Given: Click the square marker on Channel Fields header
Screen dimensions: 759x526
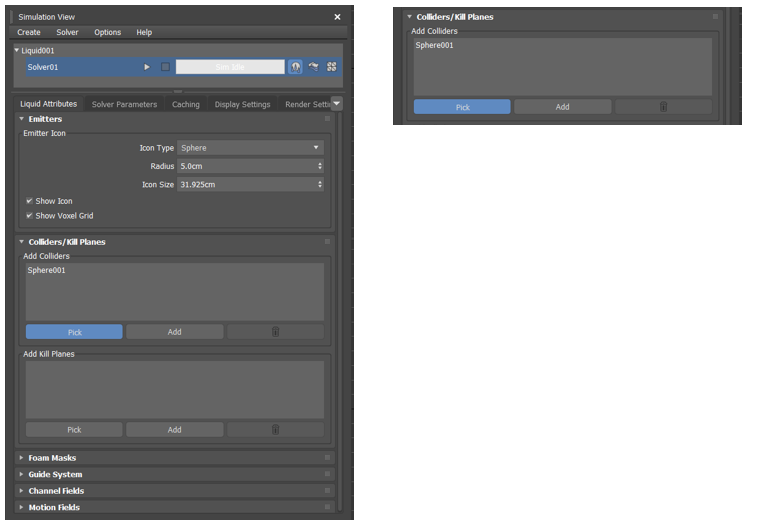Looking at the screenshot, I should (327, 491).
